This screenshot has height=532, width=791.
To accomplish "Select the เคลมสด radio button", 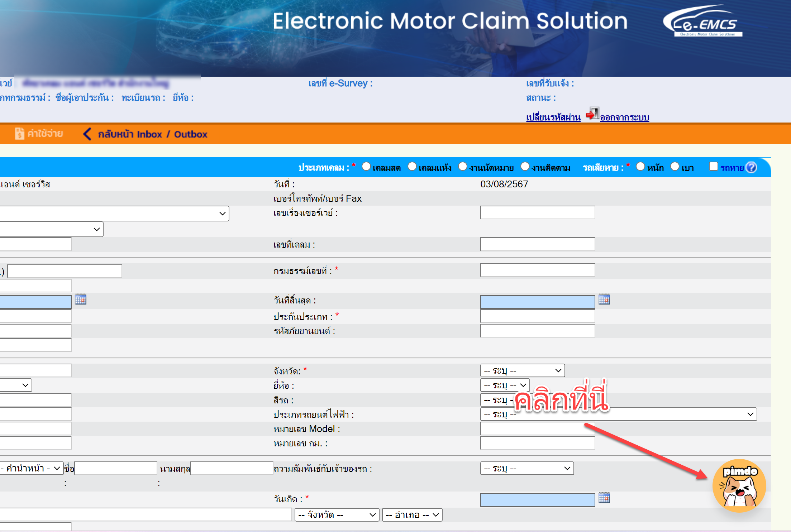I will [366, 167].
